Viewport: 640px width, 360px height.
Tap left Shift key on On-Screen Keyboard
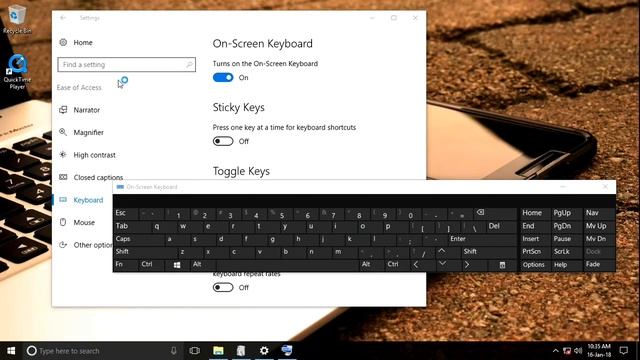145,251
